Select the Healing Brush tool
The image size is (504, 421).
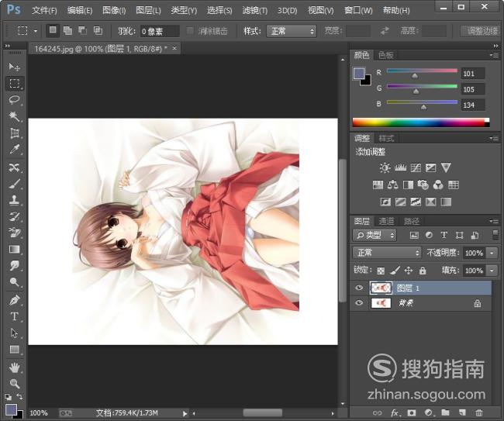coord(14,167)
